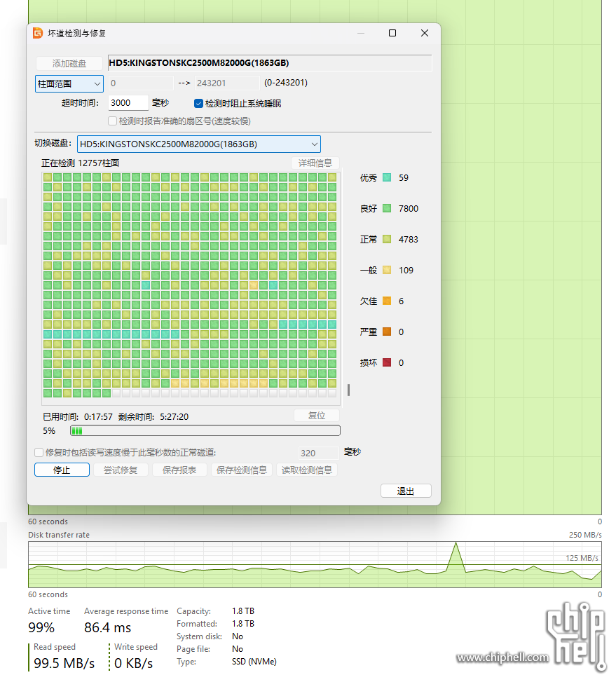
Task: Click the 详细信息 button
Action: (x=315, y=163)
